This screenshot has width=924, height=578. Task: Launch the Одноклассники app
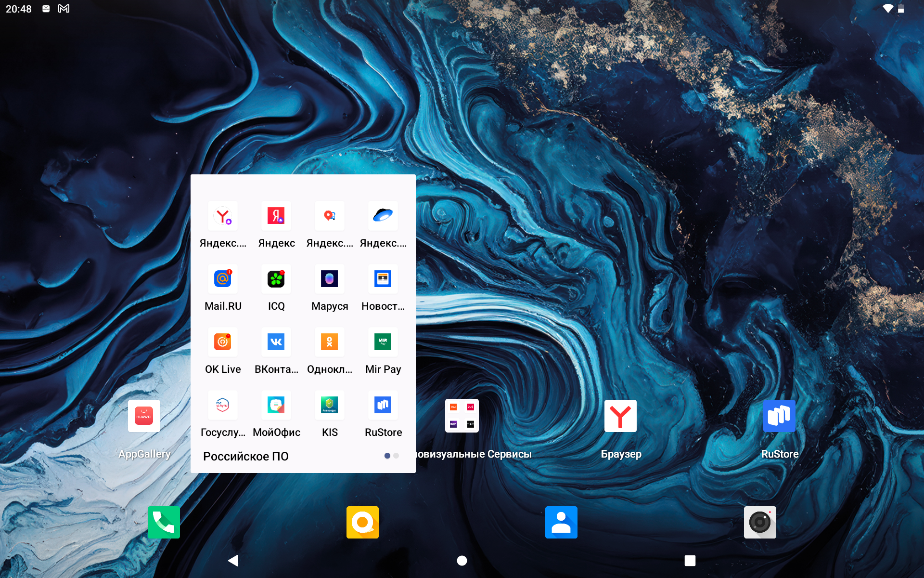tap(330, 342)
